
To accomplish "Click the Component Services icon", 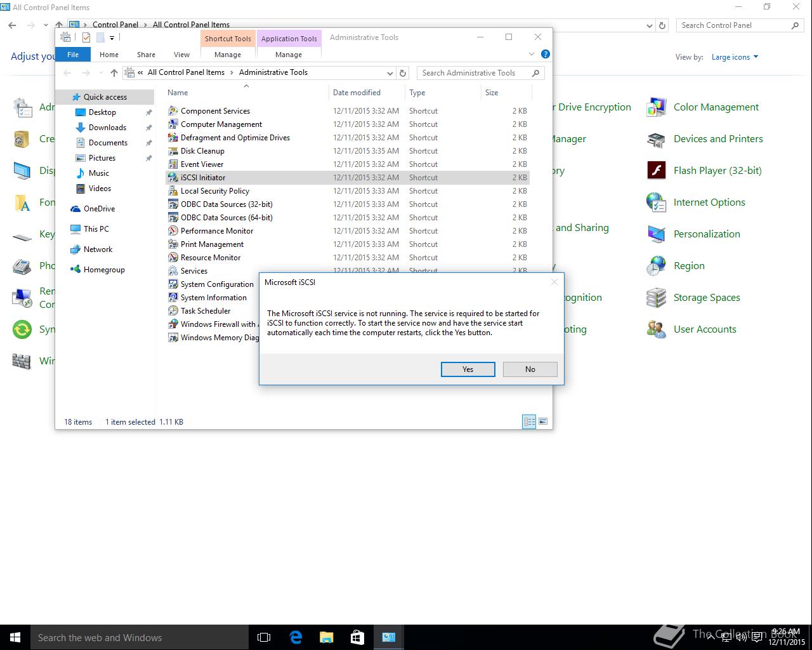I will (173, 111).
